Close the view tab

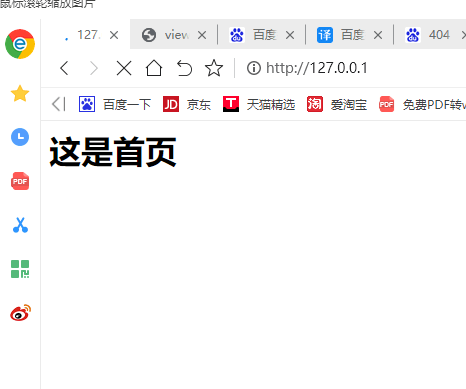[202, 35]
